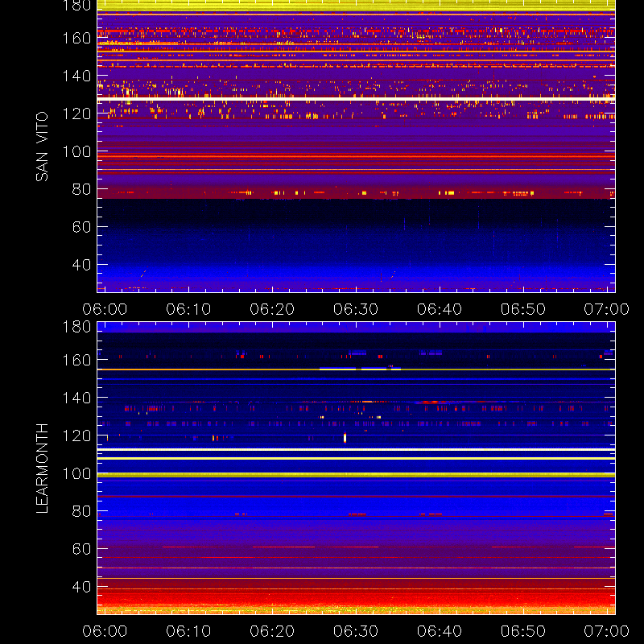This screenshot has height=644, width=644.
Task: Click the LEARMONTH axis title
Action: click(42, 469)
